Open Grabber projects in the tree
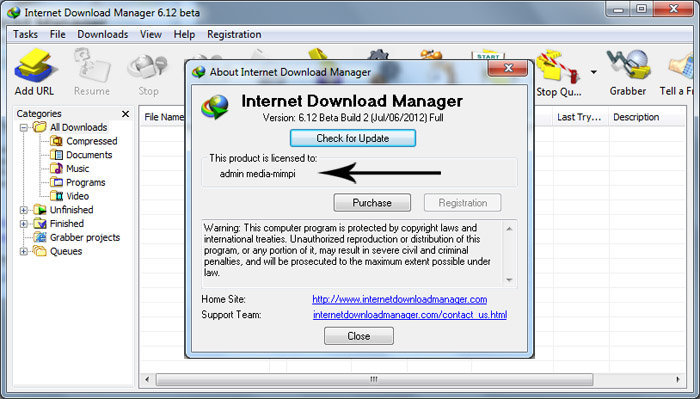Viewport: 700px width, 399px height. (x=77, y=237)
